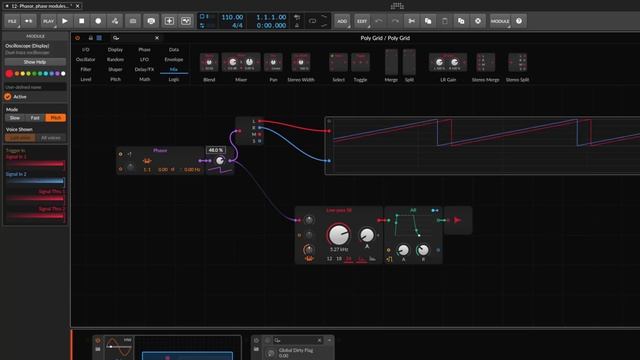Open the PLAY menu dropdown
Viewport: 640px width, 360px height.
click(x=48, y=21)
